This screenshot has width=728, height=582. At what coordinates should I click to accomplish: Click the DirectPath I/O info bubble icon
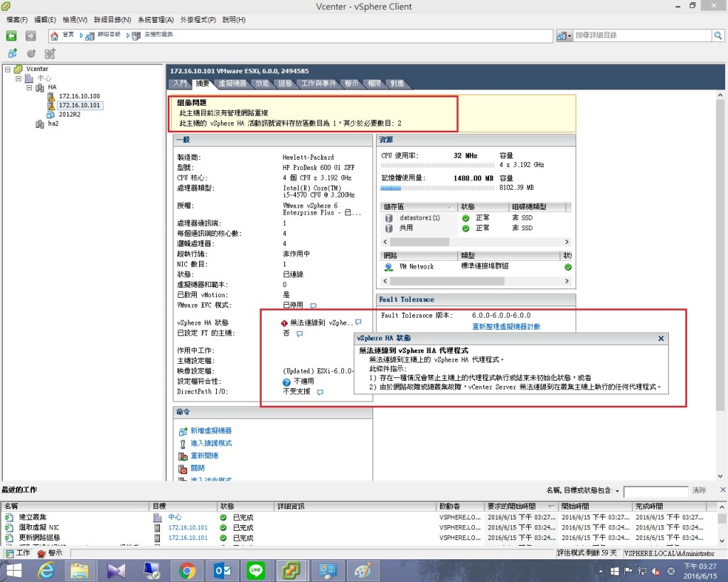point(320,392)
